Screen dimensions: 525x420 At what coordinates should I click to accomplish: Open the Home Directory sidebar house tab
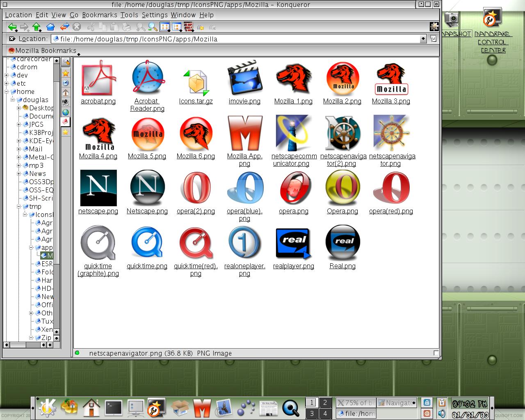(66, 93)
